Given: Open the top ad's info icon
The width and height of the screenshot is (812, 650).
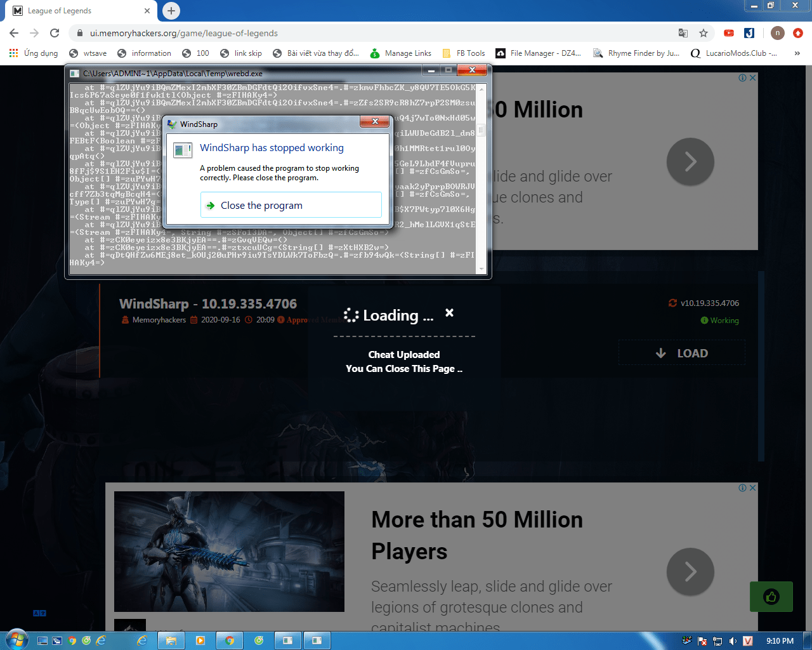Looking at the screenshot, I should click(x=742, y=77).
